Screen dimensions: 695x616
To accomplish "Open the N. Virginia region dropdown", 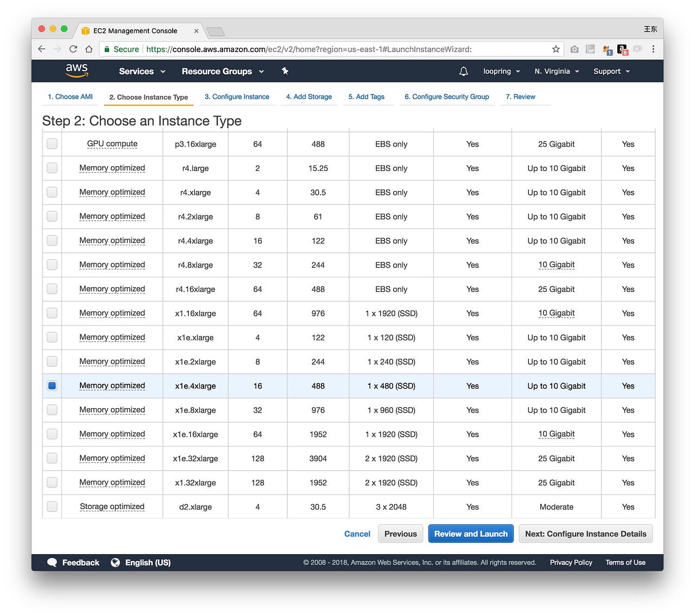I will (557, 71).
